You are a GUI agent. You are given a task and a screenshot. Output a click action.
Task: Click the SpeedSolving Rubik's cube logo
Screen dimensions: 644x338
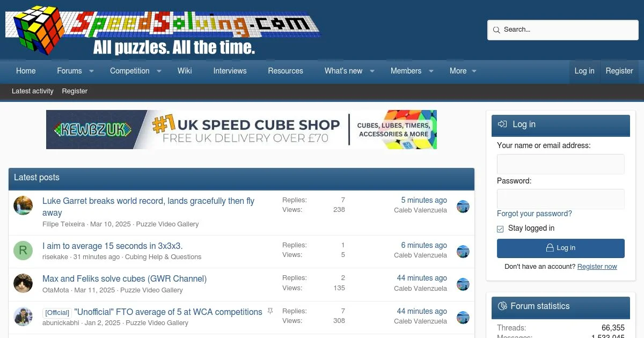tap(163, 30)
